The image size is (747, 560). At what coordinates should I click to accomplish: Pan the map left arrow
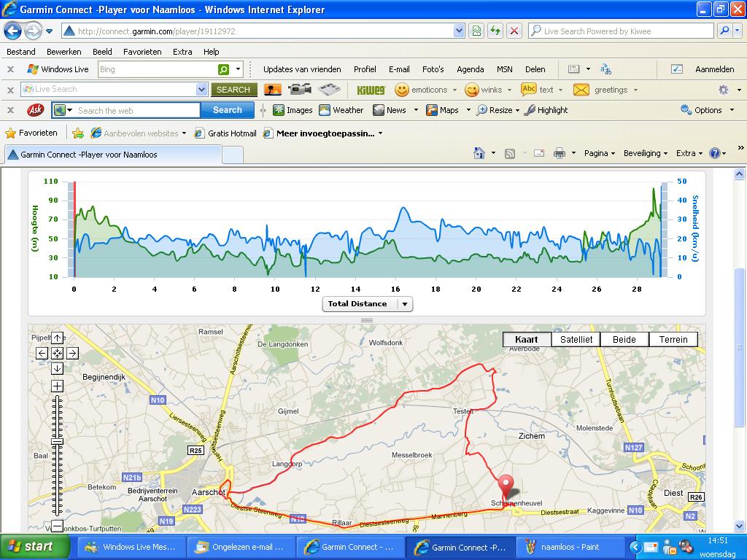pyautogui.click(x=42, y=354)
